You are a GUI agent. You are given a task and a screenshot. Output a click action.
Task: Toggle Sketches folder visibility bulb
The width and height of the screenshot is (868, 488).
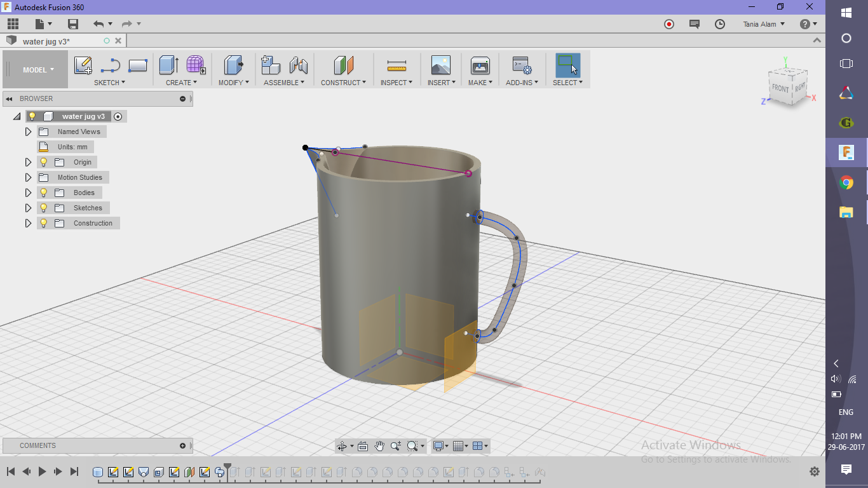point(44,208)
